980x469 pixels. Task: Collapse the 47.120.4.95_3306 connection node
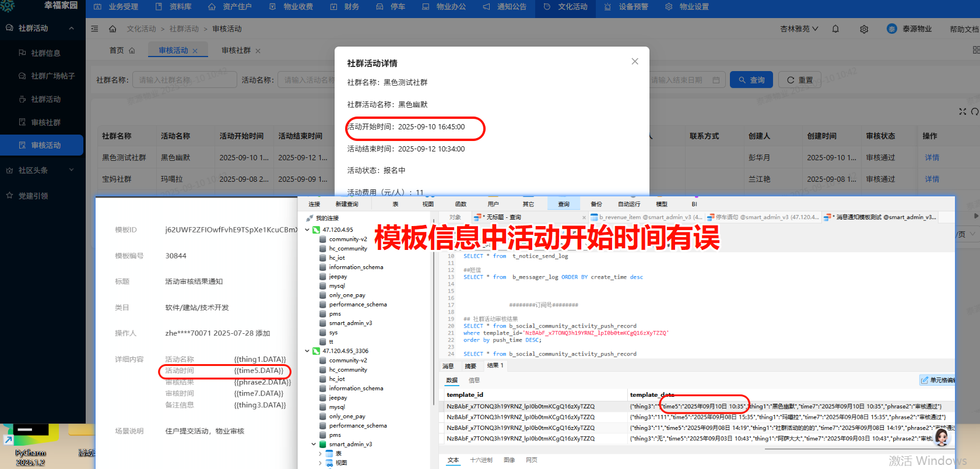[x=307, y=351]
